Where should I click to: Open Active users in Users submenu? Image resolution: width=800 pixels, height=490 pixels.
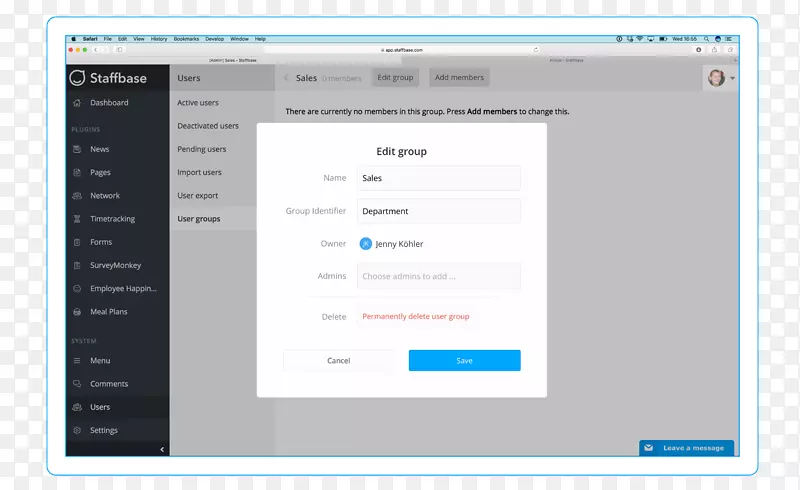point(198,103)
